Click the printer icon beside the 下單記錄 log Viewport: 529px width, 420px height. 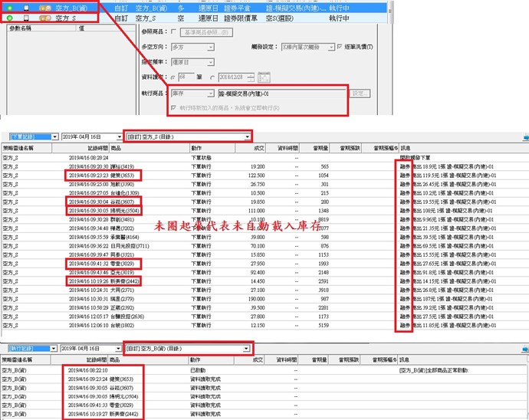[524, 137]
